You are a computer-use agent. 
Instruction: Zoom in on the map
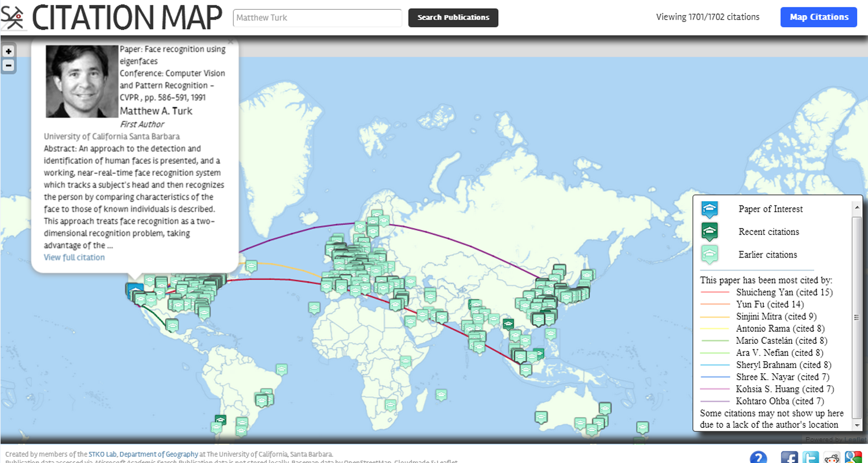(x=9, y=52)
